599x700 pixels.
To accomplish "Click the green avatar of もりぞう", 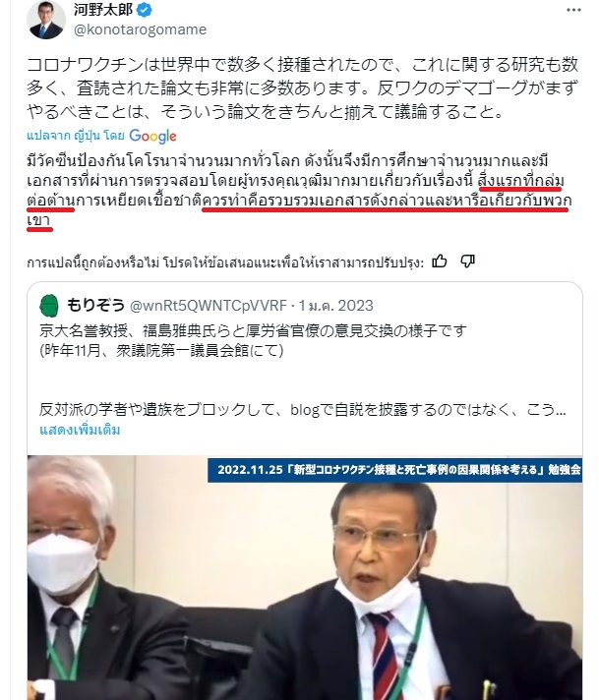I will pyautogui.click(x=49, y=306).
